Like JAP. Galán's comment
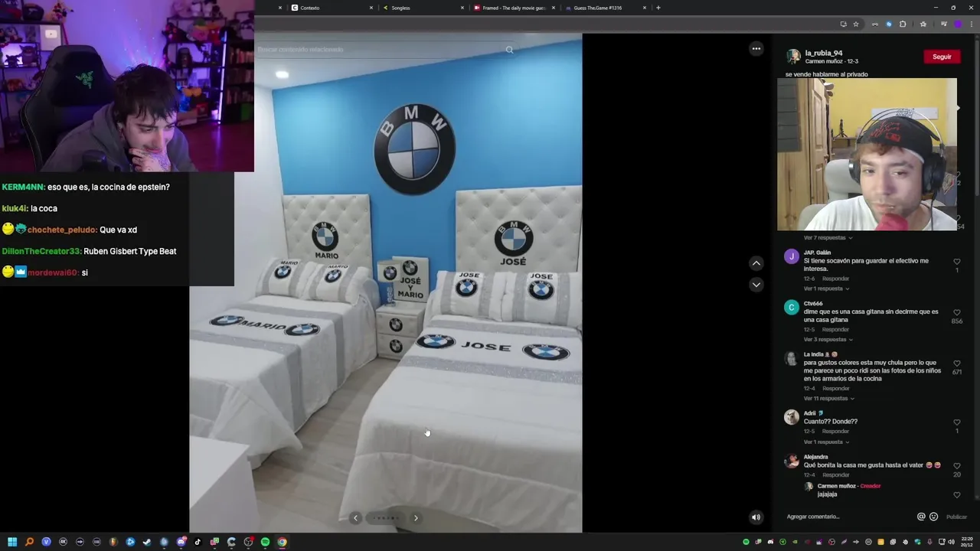The width and height of the screenshot is (980, 551). [x=956, y=262]
